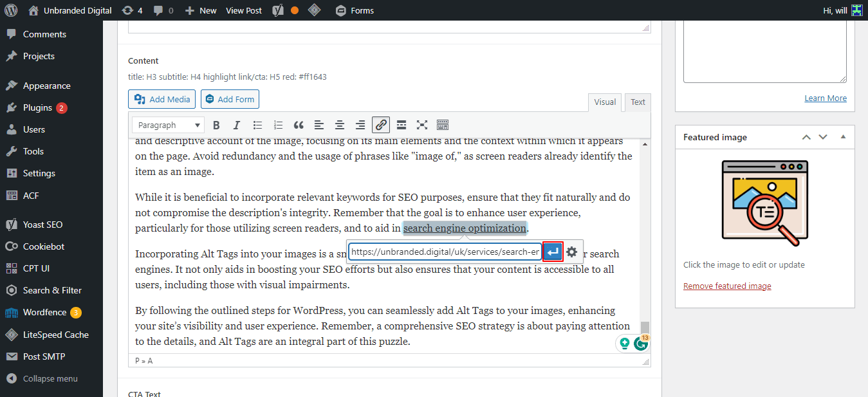Move Featured image panel down
The height and width of the screenshot is (397, 868).
(823, 137)
